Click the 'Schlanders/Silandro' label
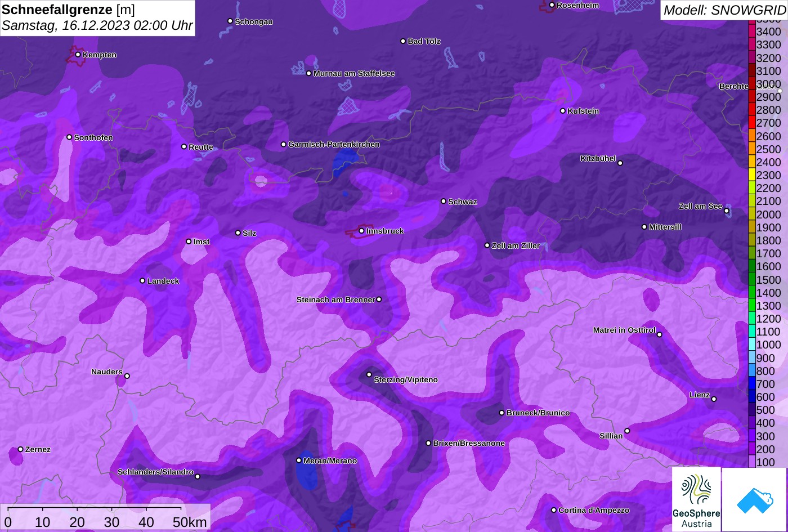Image resolution: width=788 pixels, height=532 pixels. pyautogui.click(x=155, y=472)
